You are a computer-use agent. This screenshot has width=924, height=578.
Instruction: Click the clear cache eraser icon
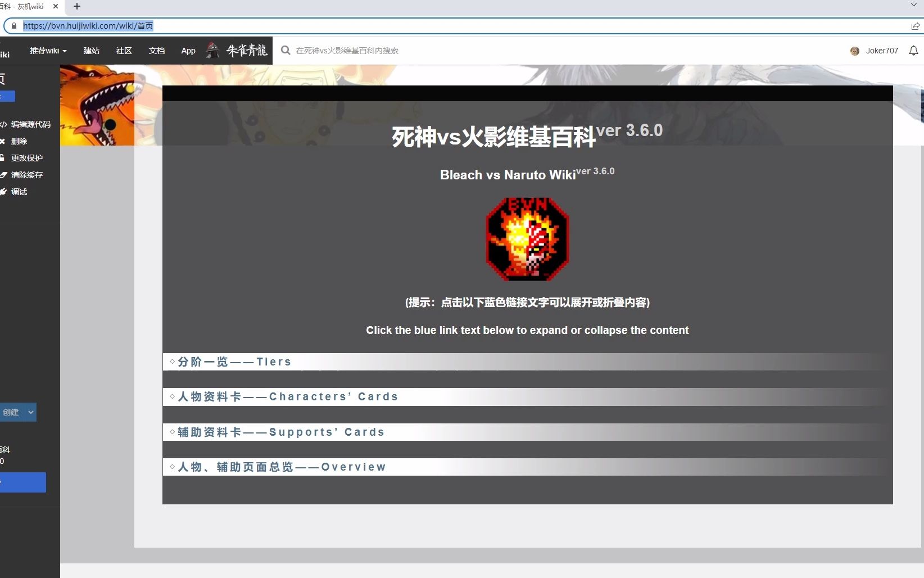[3, 175]
